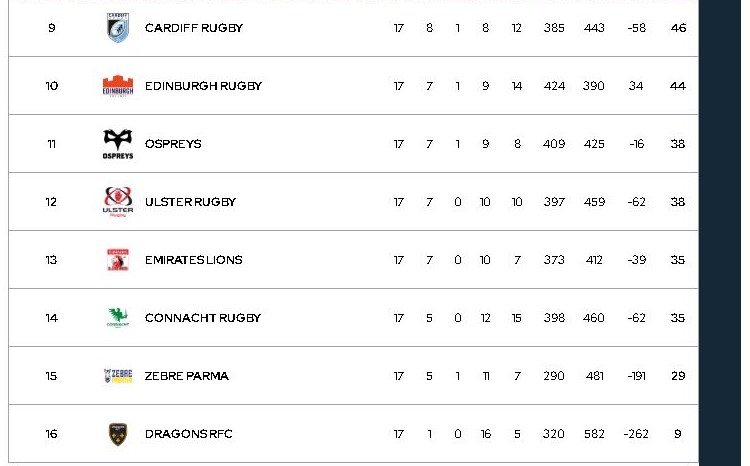Click the green Connacht Rugby logo
The width and height of the screenshot is (750, 466).
[x=118, y=318]
